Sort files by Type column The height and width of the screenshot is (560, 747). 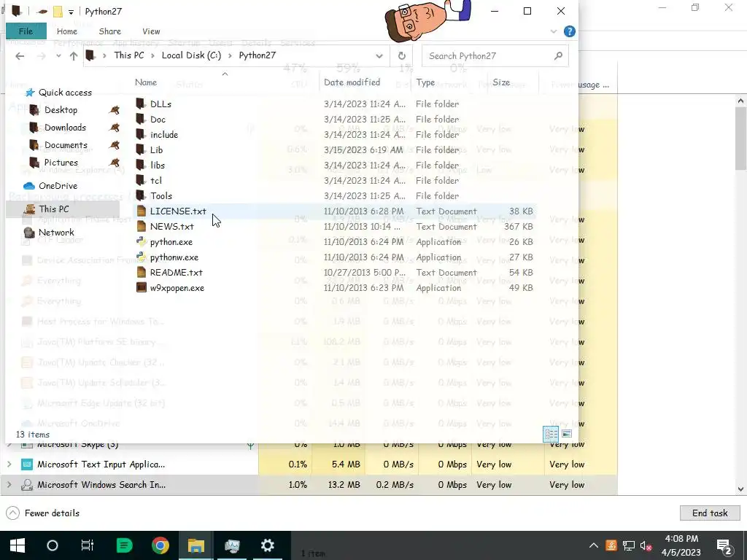(425, 82)
